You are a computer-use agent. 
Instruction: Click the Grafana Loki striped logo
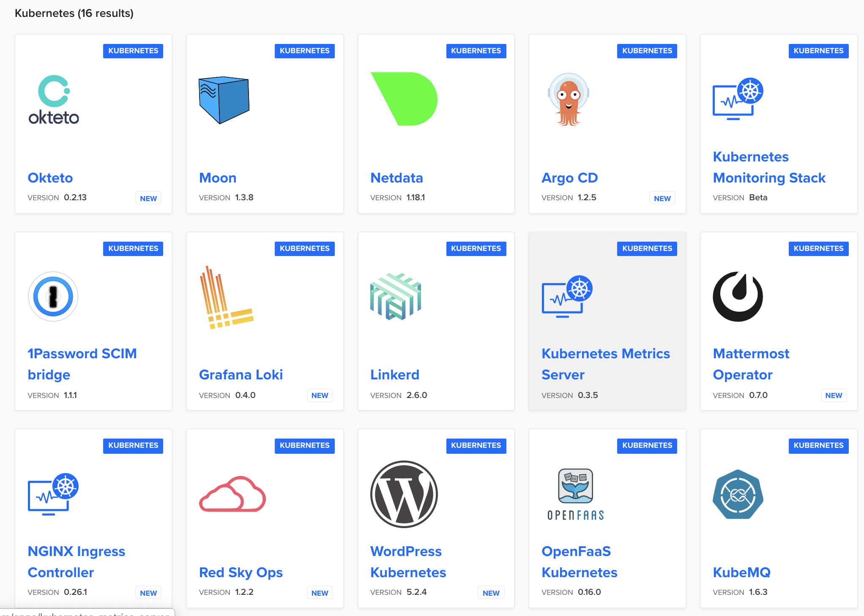point(226,297)
